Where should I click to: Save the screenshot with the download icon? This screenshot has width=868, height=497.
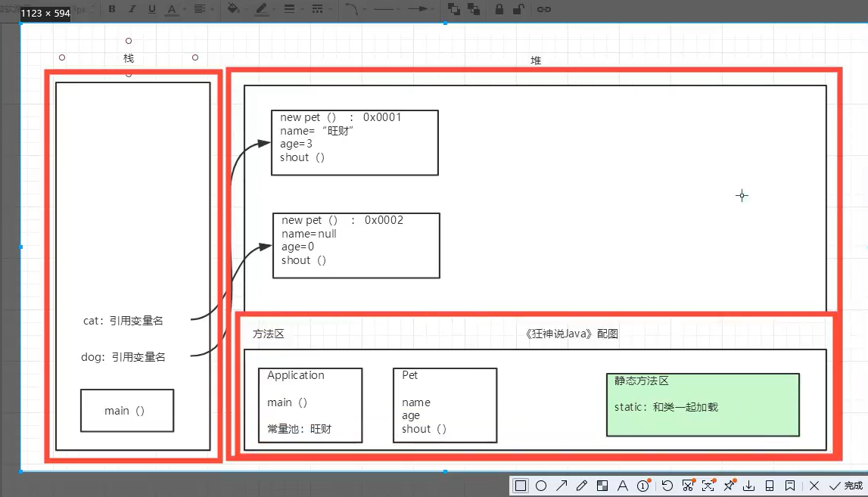coord(749,486)
